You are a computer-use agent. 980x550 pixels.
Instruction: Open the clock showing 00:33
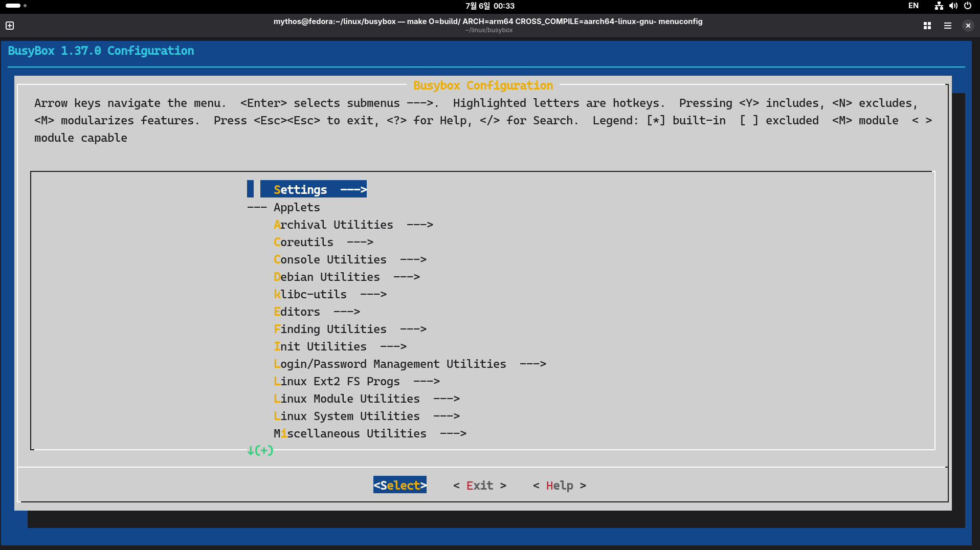click(x=490, y=6)
